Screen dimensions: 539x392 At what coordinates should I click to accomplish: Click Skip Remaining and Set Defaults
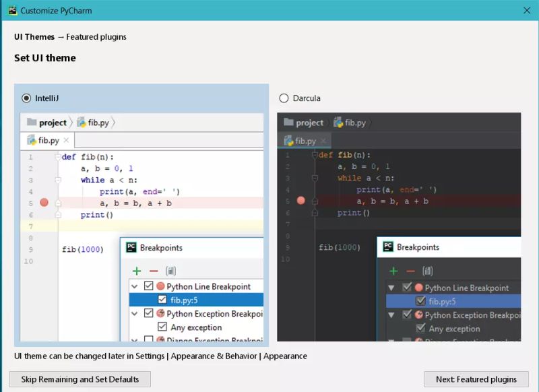[79, 379]
